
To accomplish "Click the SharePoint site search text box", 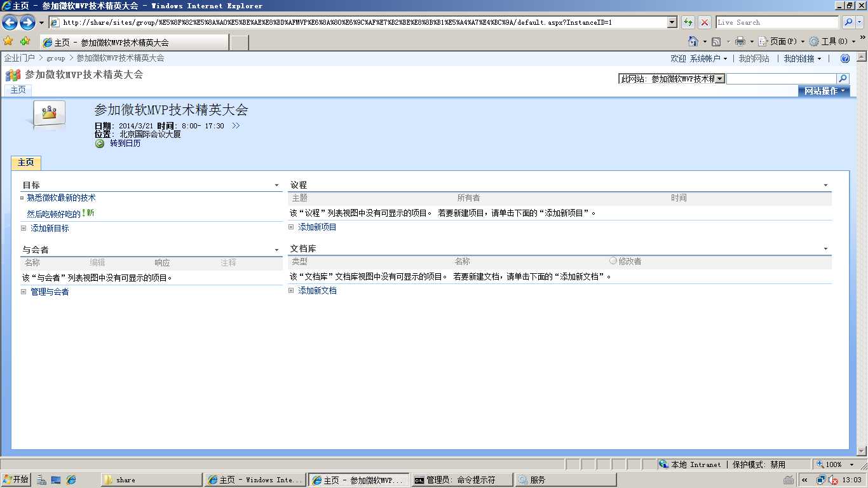I will click(x=781, y=79).
